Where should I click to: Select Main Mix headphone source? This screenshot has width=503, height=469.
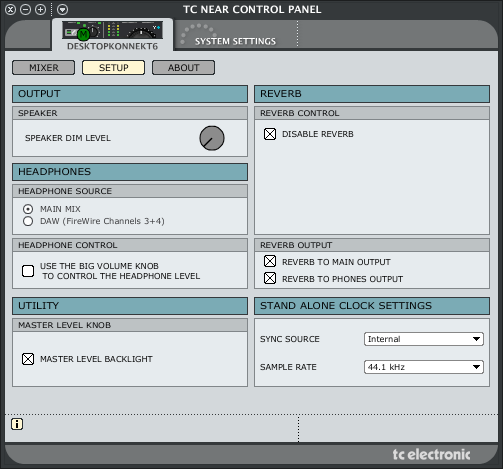(28, 209)
